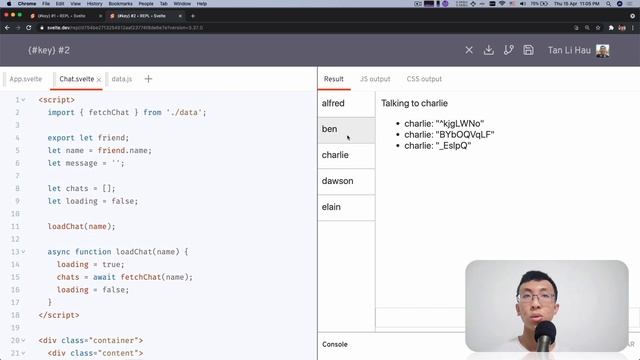Show the JS output tab
The image size is (640, 360).
(x=375, y=79)
